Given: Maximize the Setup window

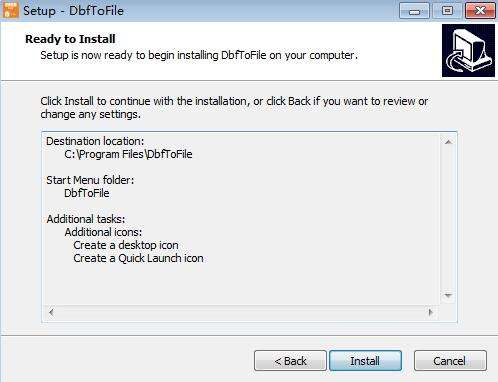Looking at the screenshot, I should 447,11.
